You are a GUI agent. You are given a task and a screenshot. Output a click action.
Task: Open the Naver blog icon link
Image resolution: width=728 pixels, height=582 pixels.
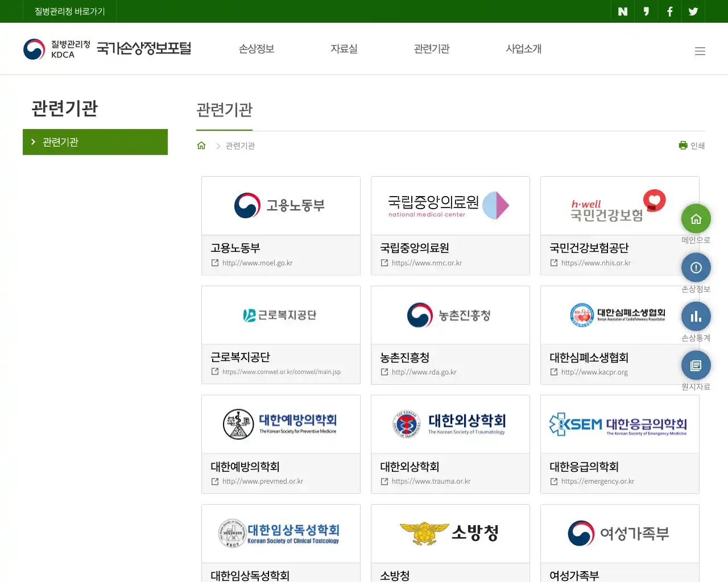623,11
